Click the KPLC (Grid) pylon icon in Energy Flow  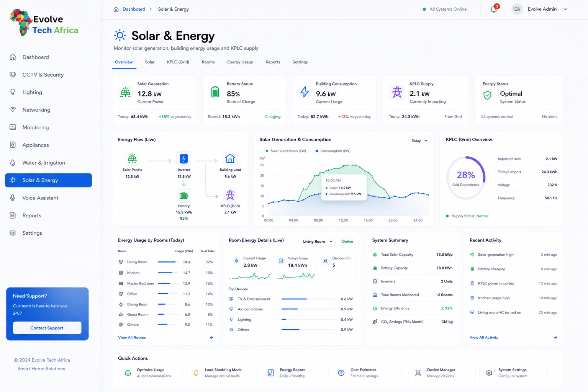230,195
